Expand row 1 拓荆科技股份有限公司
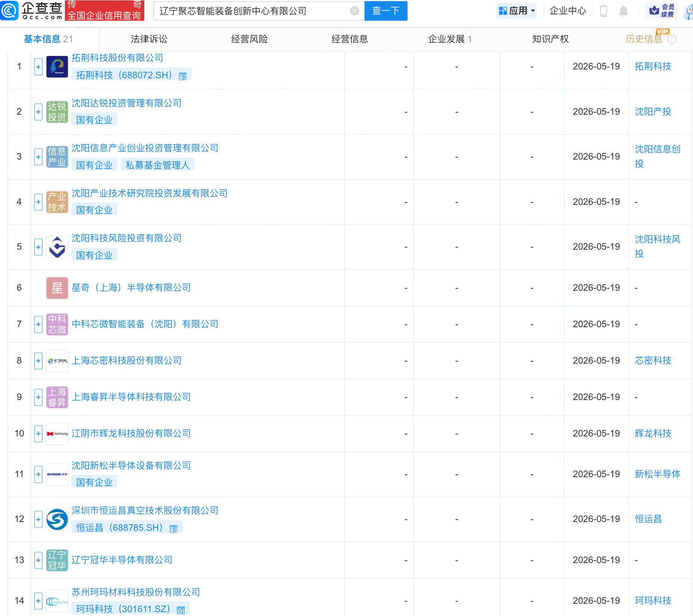 click(x=38, y=67)
